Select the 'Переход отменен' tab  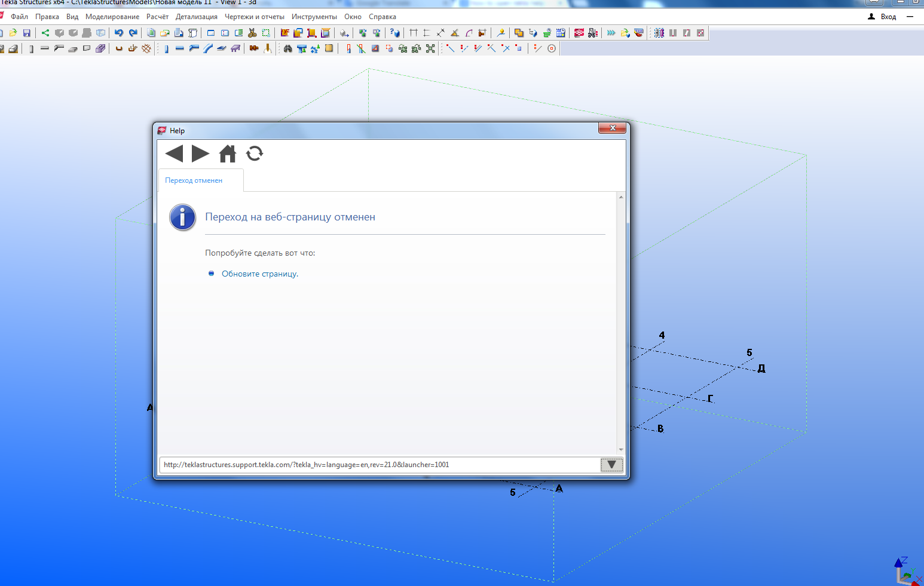pyautogui.click(x=194, y=180)
